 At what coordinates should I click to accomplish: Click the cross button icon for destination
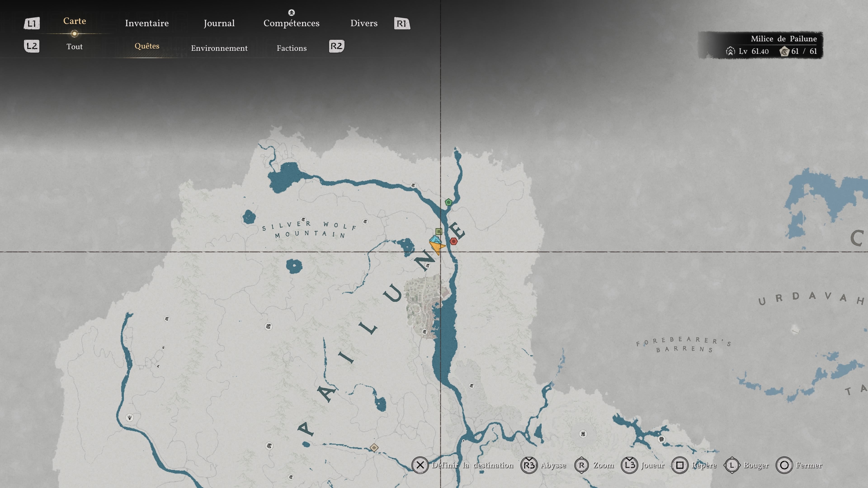click(x=420, y=465)
